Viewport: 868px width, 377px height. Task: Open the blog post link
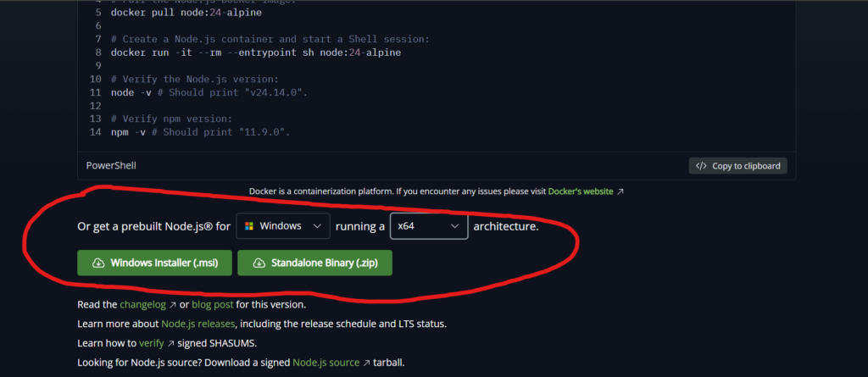[213, 304]
